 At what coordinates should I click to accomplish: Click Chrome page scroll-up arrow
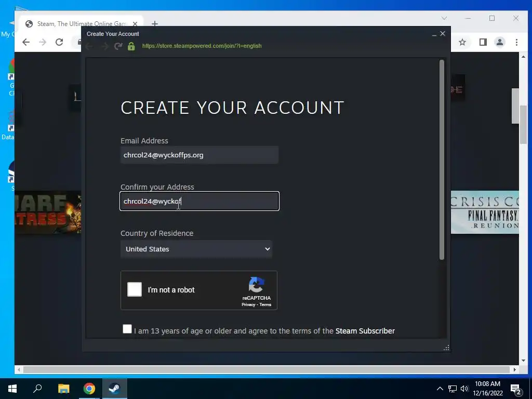point(523,57)
